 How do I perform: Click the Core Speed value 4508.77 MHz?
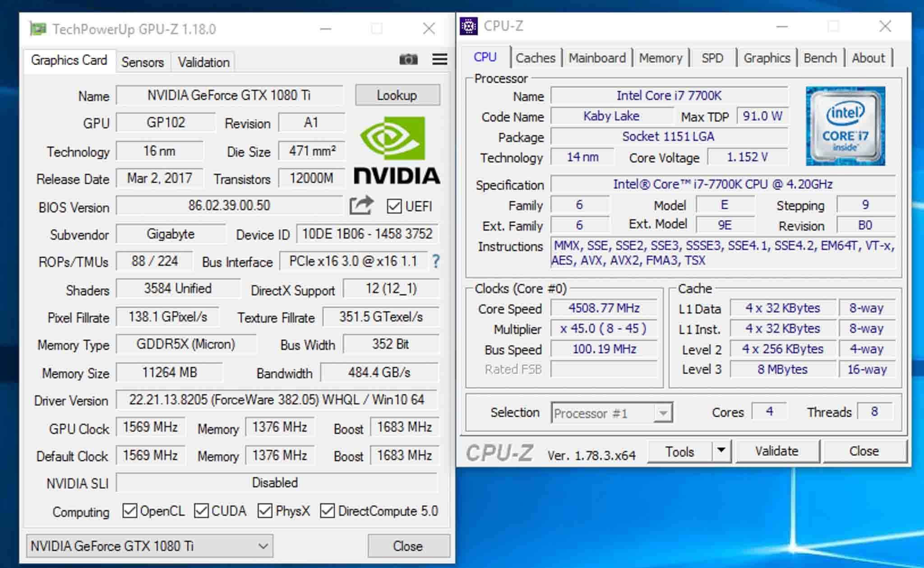coord(604,308)
